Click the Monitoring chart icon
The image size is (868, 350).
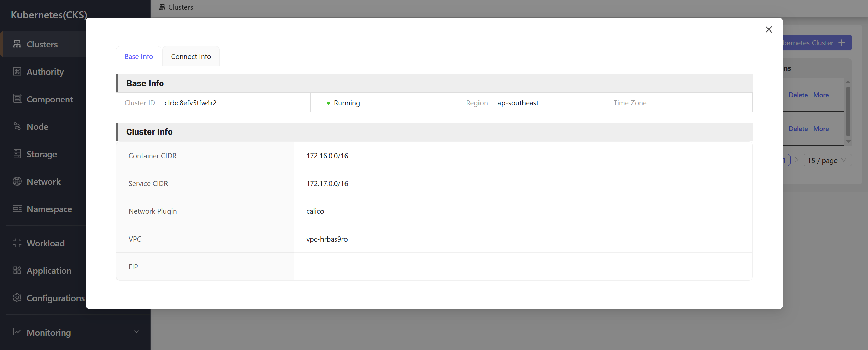point(17,332)
